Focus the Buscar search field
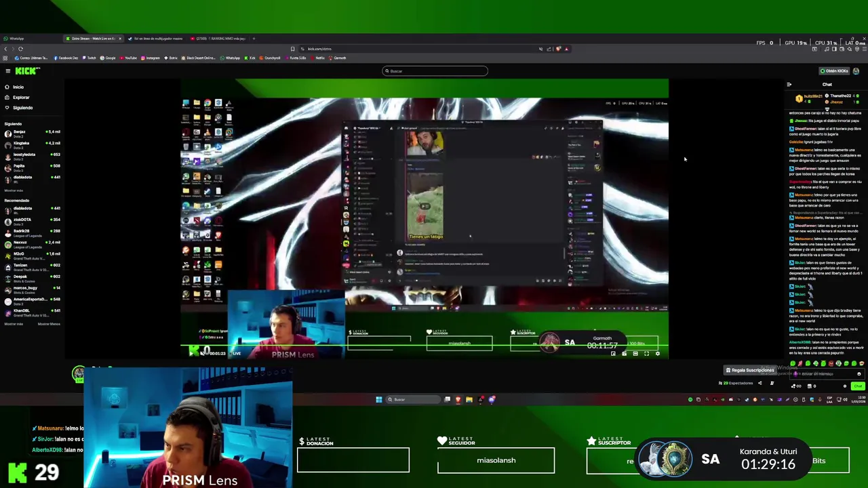868x488 pixels. [x=435, y=71]
